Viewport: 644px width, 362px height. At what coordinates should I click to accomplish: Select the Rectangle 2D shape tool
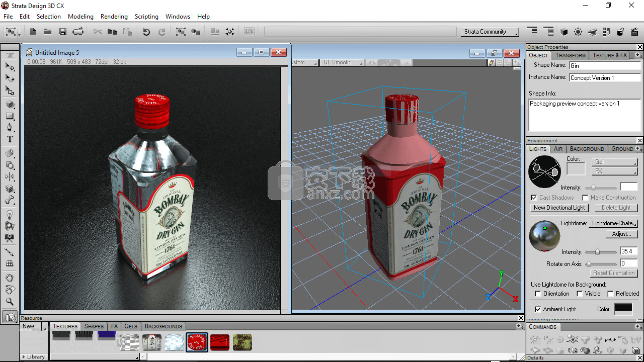10,116
